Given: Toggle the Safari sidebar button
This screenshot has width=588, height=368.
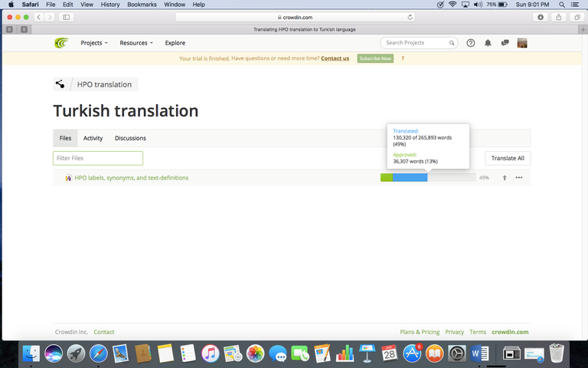Looking at the screenshot, I should 67,17.
